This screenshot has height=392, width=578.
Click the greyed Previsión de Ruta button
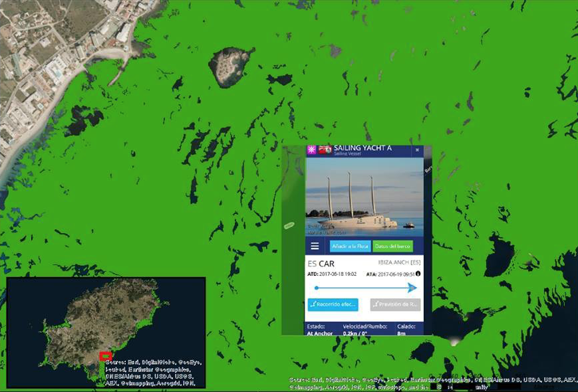pos(395,305)
